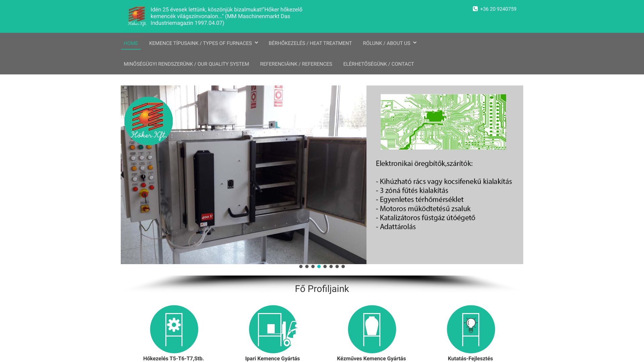This screenshot has width=644, height=362.
Task: Select the second slider dot
Action: [307, 266]
